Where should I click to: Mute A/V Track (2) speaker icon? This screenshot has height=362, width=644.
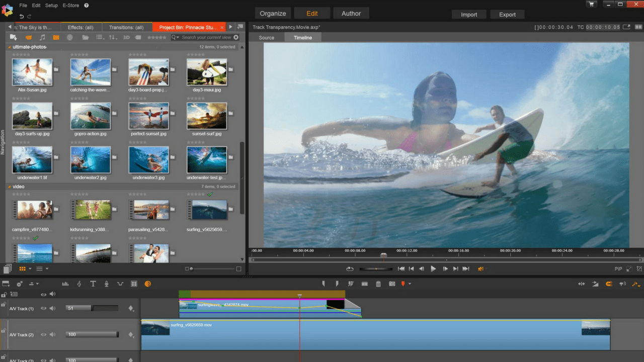point(52,334)
